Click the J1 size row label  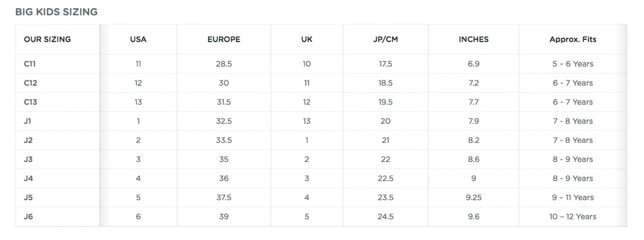point(28,121)
